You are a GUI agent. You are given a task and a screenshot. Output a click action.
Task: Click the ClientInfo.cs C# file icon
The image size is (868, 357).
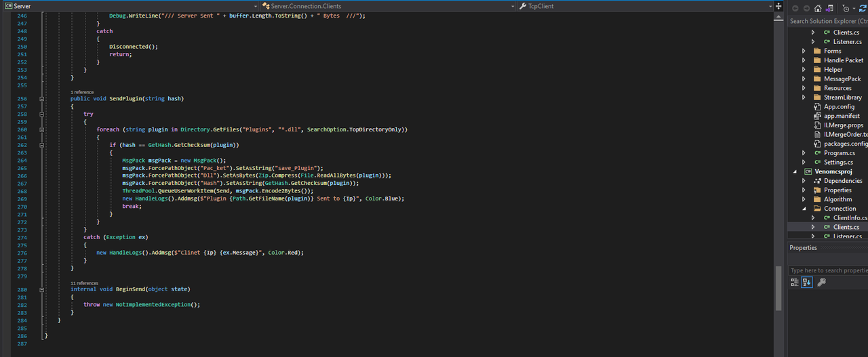click(827, 218)
